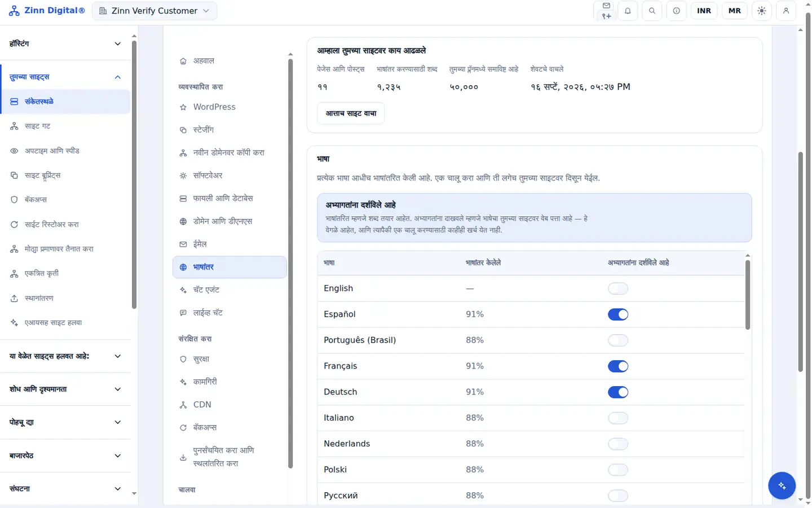Image resolution: width=812 pixels, height=508 pixels.
Task: Click the आत्ताच साइट वाचा button
Action: (x=351, y=113)
